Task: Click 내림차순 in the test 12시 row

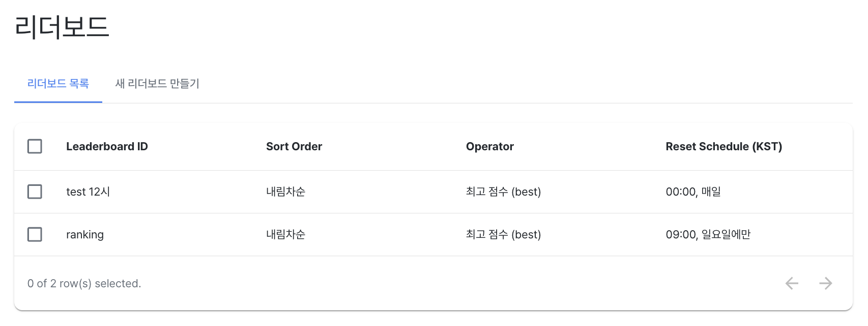Action: [285, 192]
